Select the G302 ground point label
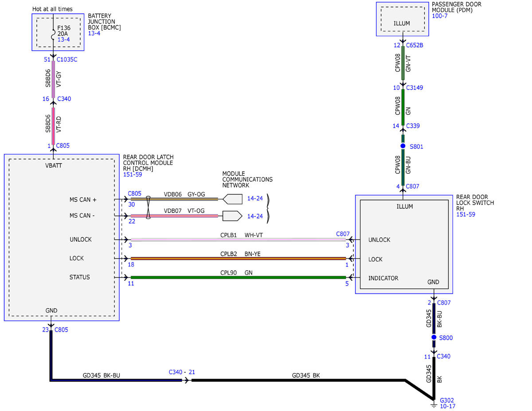532x411 pixels. pos(447,400)
